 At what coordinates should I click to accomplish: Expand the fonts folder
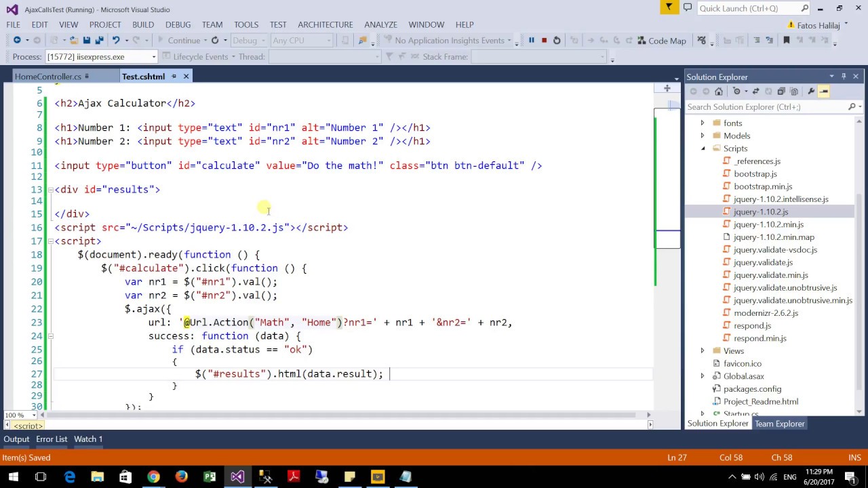[703, 123]
